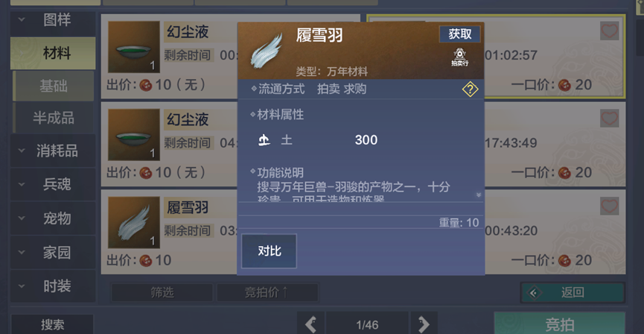Screen dimensions: 644x334
Task: Click the first 幻尘液 bowl item icon
Action: point(134,47)
